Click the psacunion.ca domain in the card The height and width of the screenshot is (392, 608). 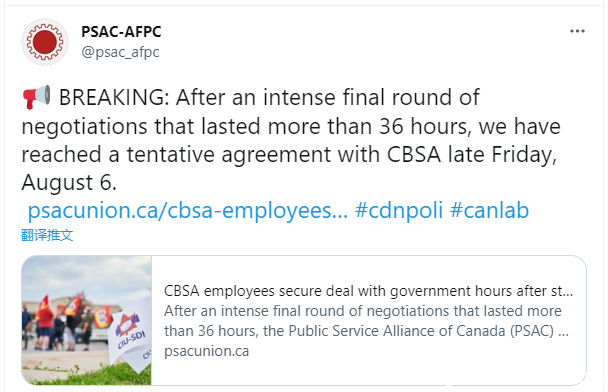click(206, 351)
